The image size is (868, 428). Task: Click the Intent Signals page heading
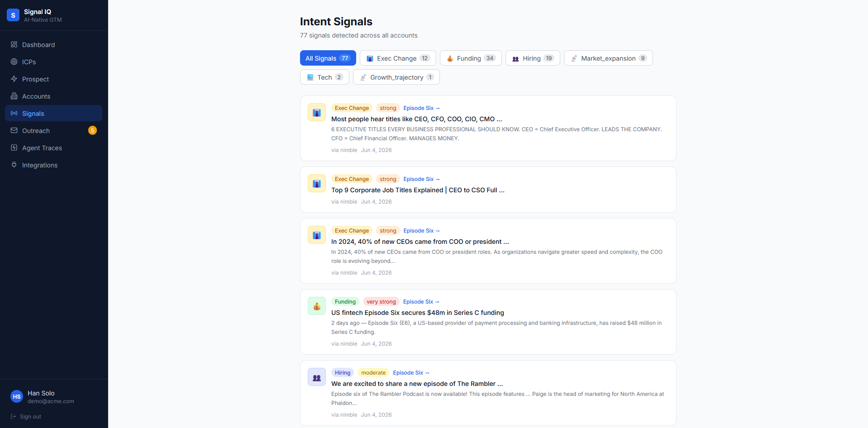click(336, 21)
